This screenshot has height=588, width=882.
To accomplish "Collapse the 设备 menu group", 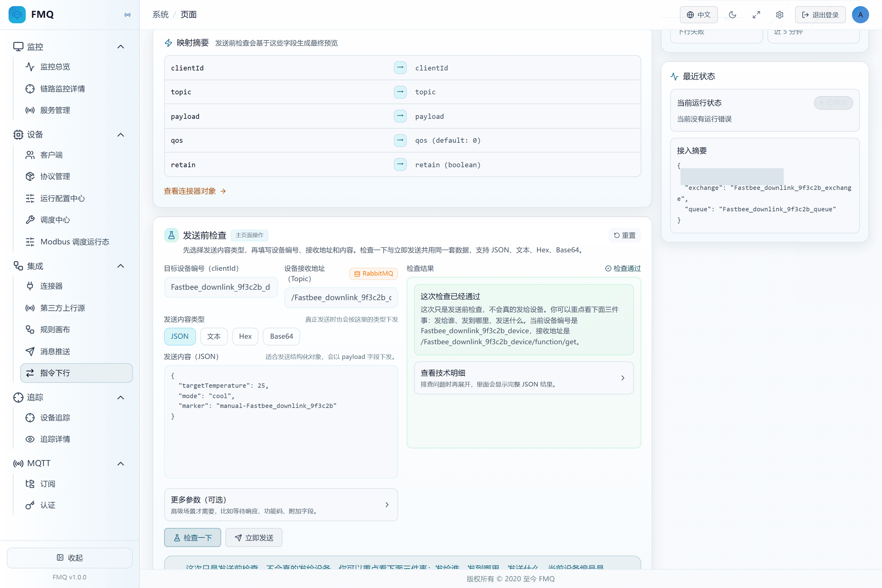I will (x=120, y=135).
